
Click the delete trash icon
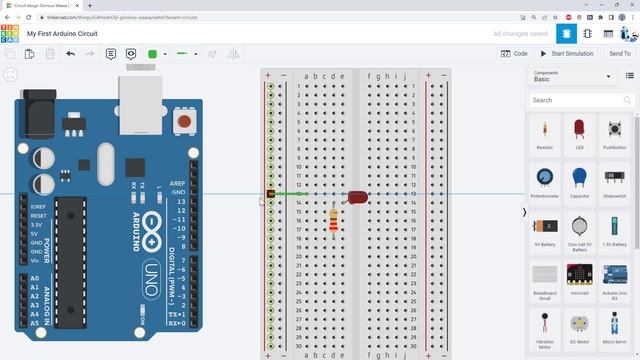[49, 54]
